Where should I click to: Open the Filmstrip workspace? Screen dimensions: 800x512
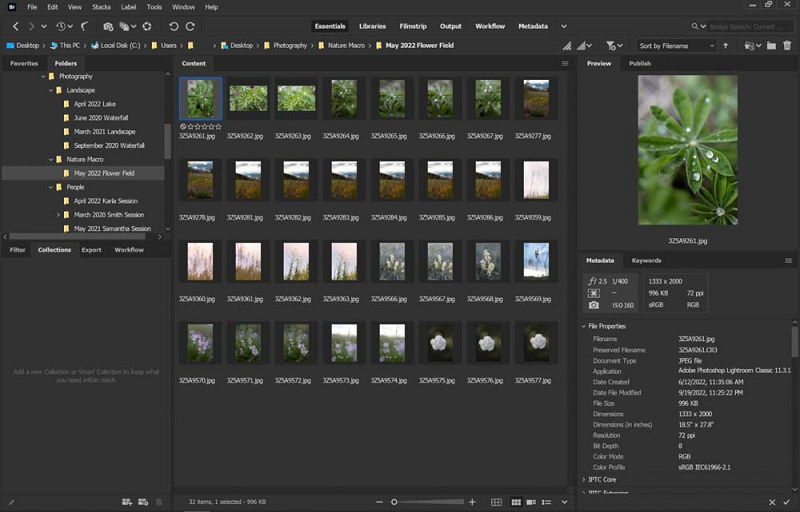(413, 26)
